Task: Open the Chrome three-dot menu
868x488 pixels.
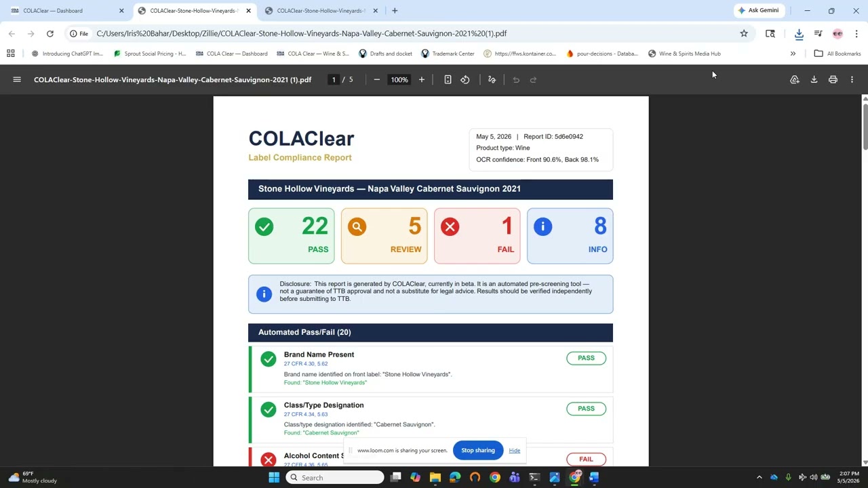Action: tap(856, 33)
